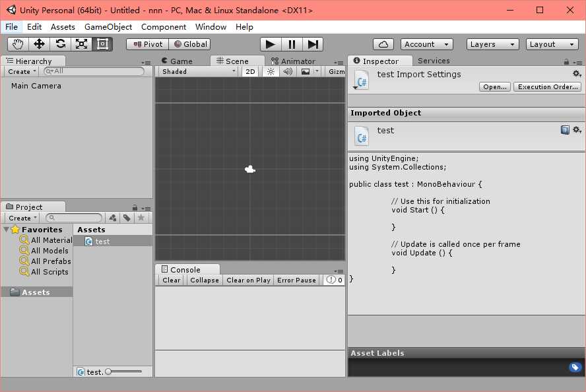This screenshot has width=586, height=392.
Task: Toggle Pivot handle position
Action: click(x=148, y=44)
